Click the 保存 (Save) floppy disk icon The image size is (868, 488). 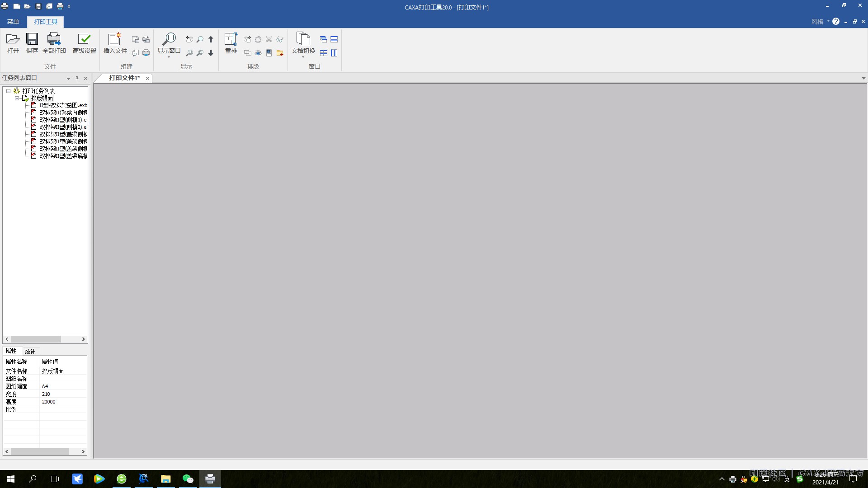tap(32, 40)
